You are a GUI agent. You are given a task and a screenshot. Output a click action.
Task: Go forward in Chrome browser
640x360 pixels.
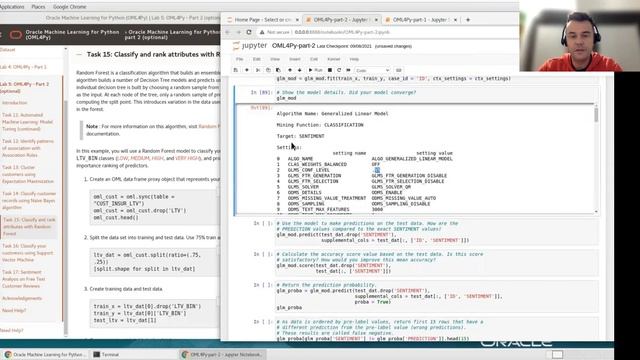coord(238,32)
